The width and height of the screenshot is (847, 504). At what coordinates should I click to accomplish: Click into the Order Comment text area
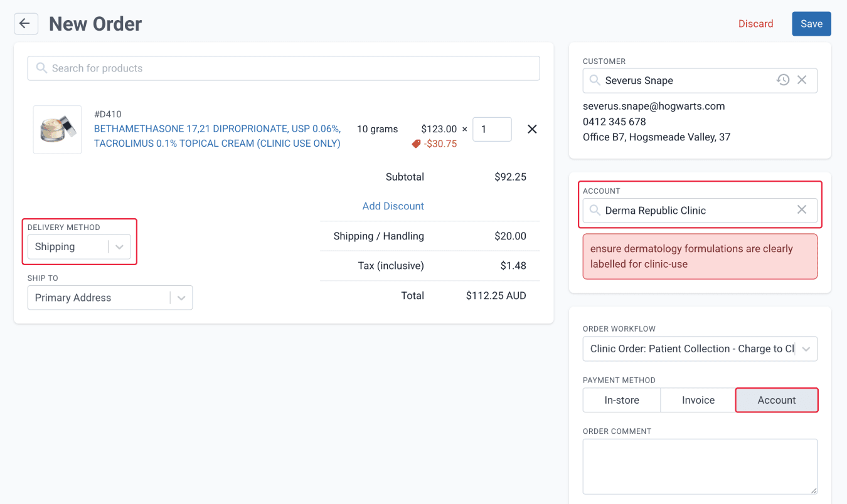(700, 467)
